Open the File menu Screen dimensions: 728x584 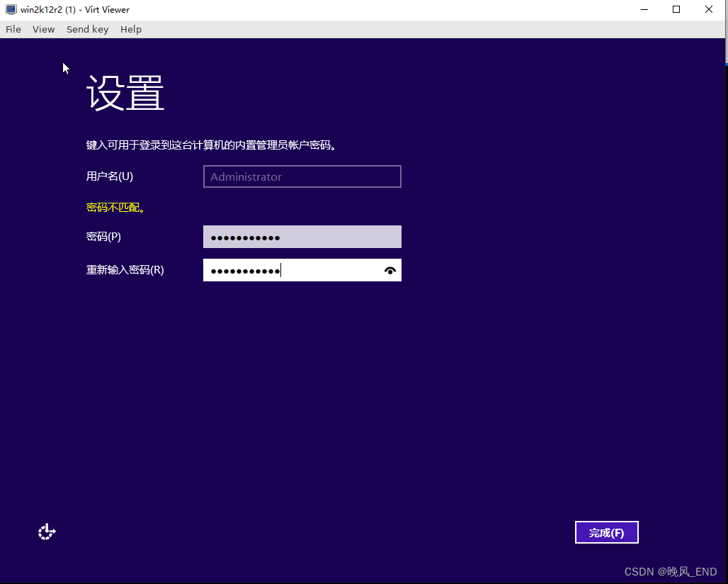tap(13, 29)
